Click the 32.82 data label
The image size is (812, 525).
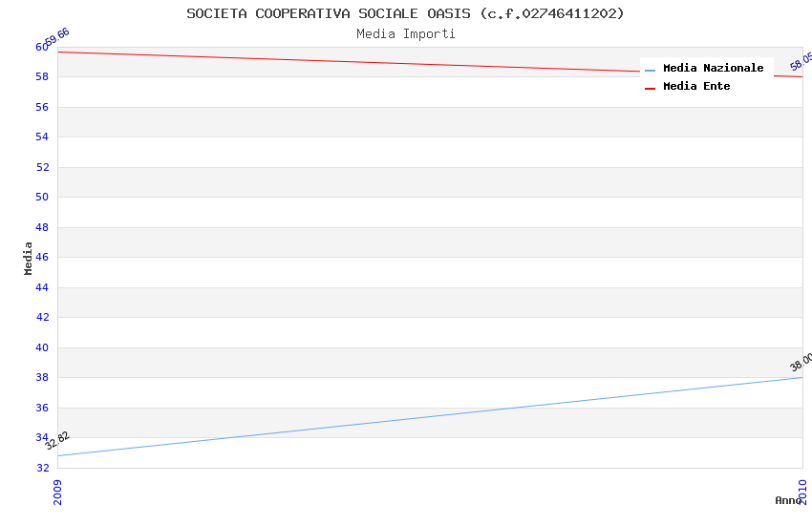[x=57, y=441]
